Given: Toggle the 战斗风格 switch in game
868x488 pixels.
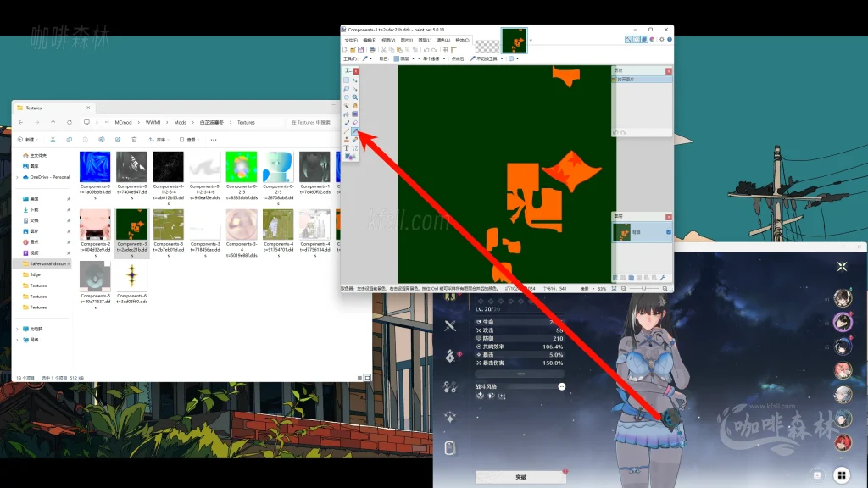Looking at the screenshot, I should 561,386.
